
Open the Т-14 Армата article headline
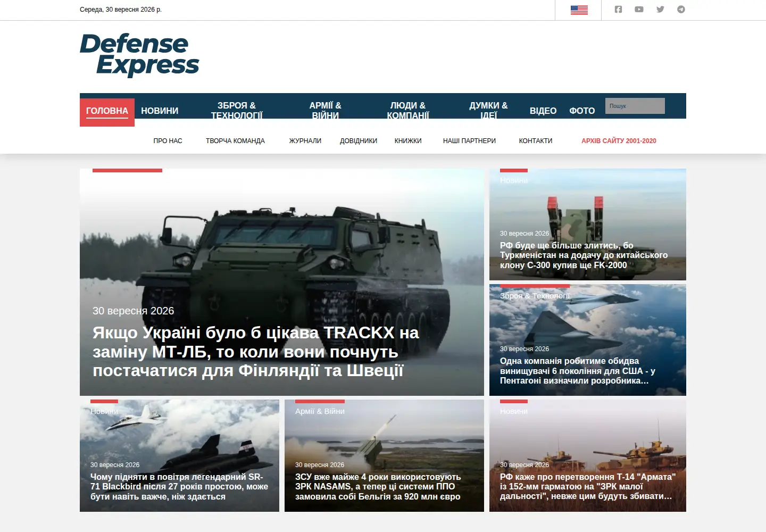click(588, 487)
